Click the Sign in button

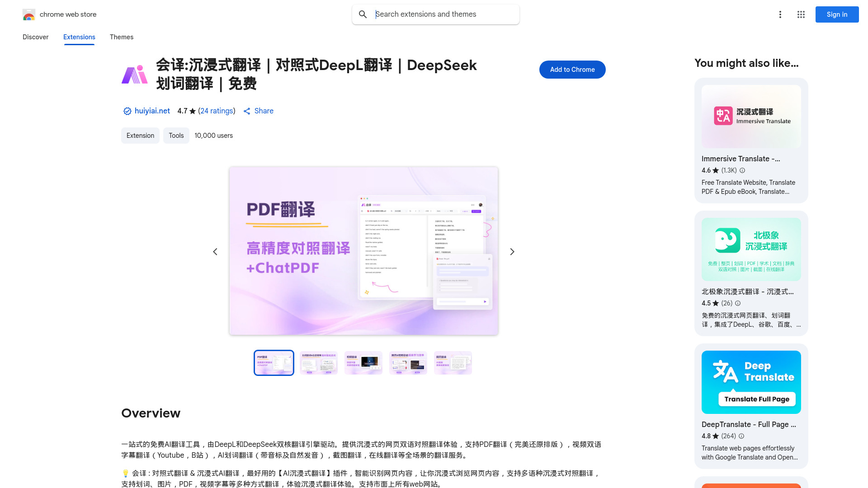click(x=837, y=14)
